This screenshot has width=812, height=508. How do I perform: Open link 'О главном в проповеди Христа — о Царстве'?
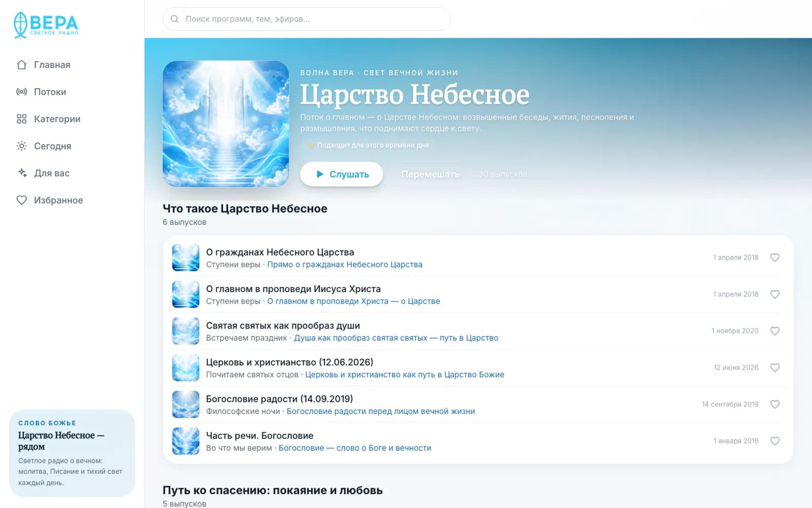(353, 301)
